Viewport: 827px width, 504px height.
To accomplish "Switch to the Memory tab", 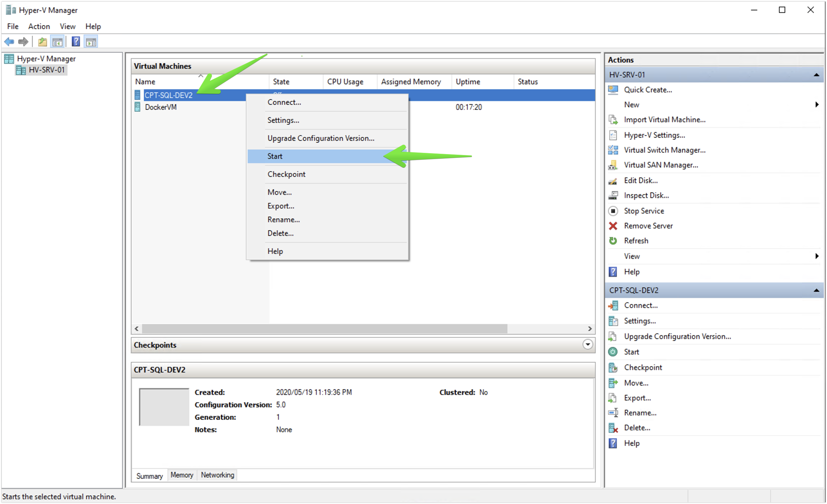I will pyautogui.click(x=182, y=475).
